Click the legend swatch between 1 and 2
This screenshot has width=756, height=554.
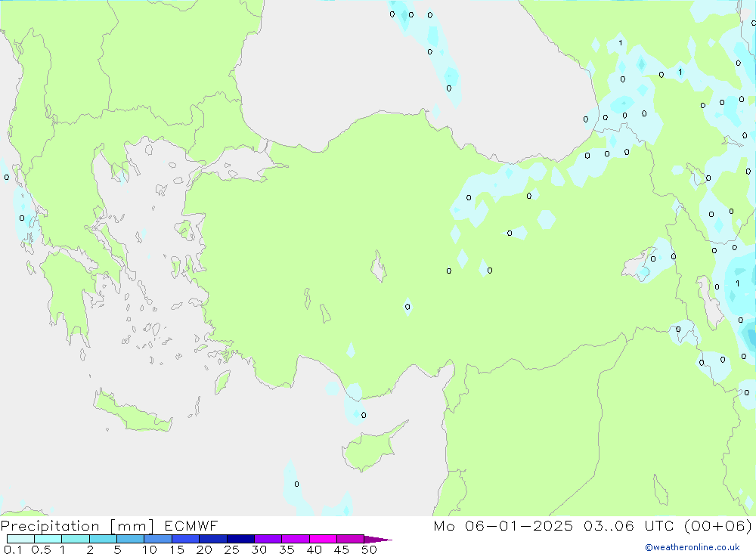[x=76, y=539]
